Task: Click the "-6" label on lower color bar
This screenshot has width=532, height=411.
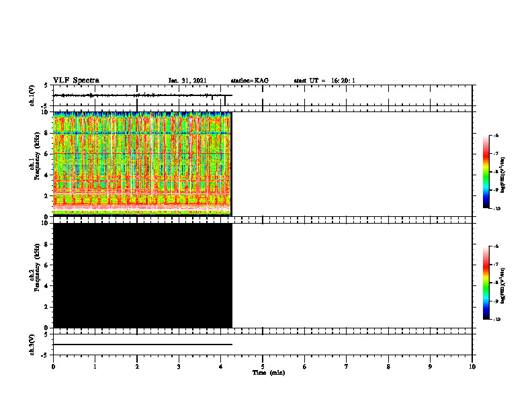Action: pyautogui.click(x=495, y=246)
